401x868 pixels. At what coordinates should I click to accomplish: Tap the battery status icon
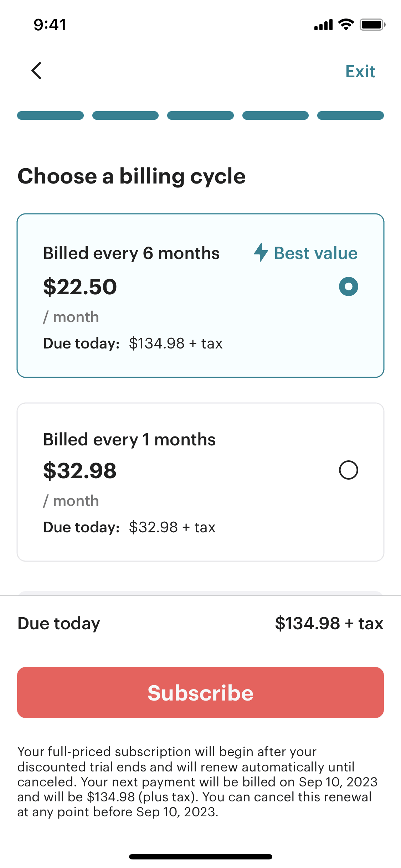372,25
